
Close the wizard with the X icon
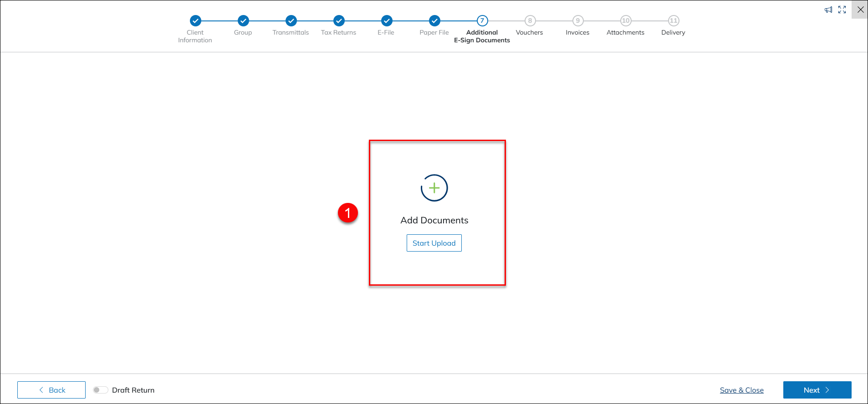(x=860, y=10)
